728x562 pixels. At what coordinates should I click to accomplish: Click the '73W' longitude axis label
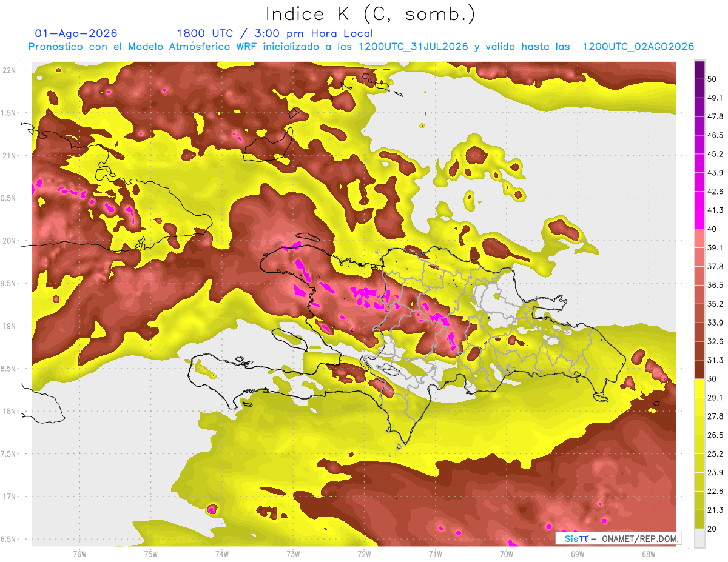pos(293,554)
